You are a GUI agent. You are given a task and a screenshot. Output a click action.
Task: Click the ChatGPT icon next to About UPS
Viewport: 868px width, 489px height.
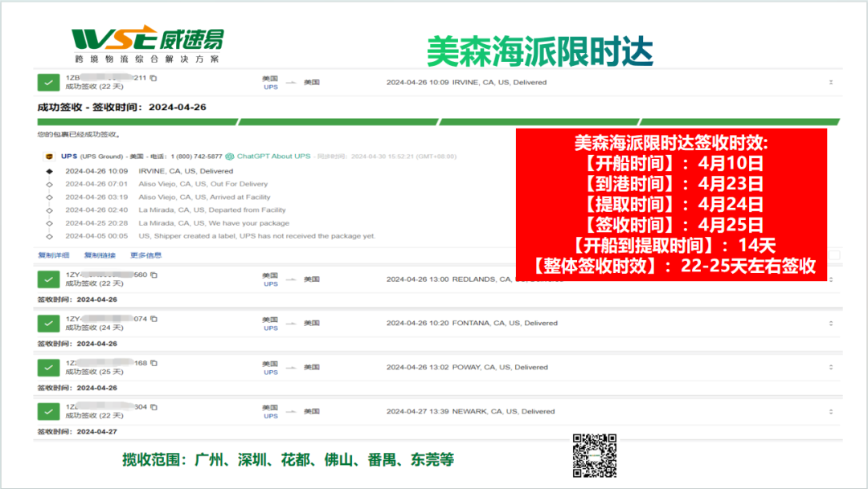coord(231,156)
